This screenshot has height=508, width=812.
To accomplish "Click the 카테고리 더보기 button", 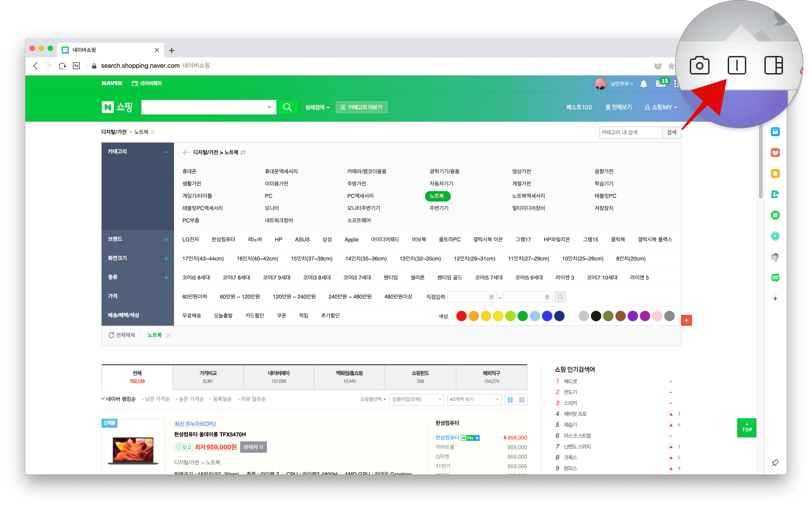I will [x=361, y=107].
